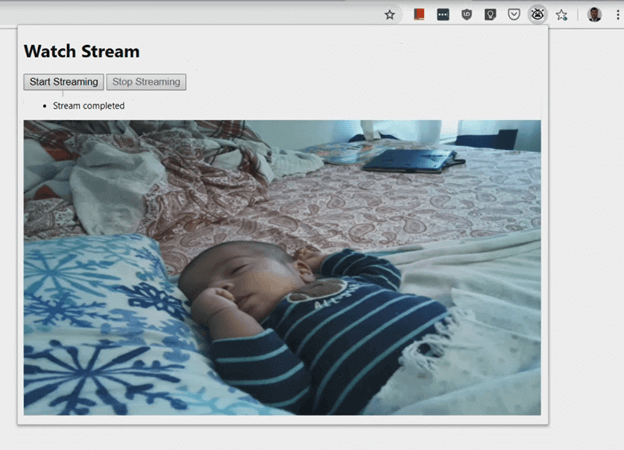The width and height of the screenshot is (624, 450).
Task: Open the dark three-dots extension icon
Action: tap(443, 15)
